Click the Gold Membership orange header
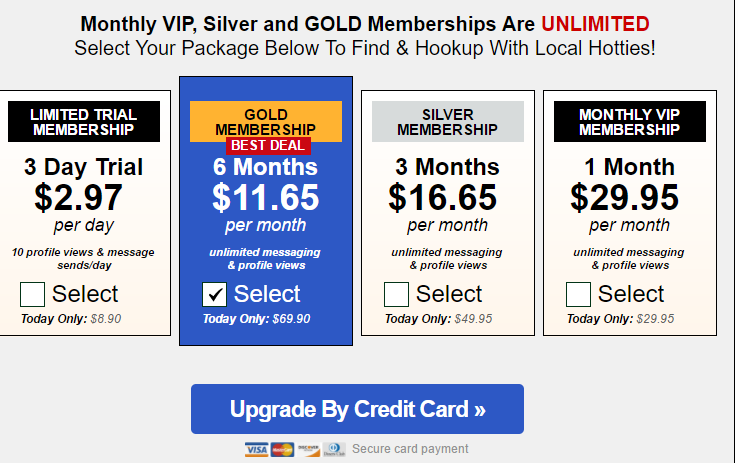The image size is (738, 463). [x=266, y=120]
